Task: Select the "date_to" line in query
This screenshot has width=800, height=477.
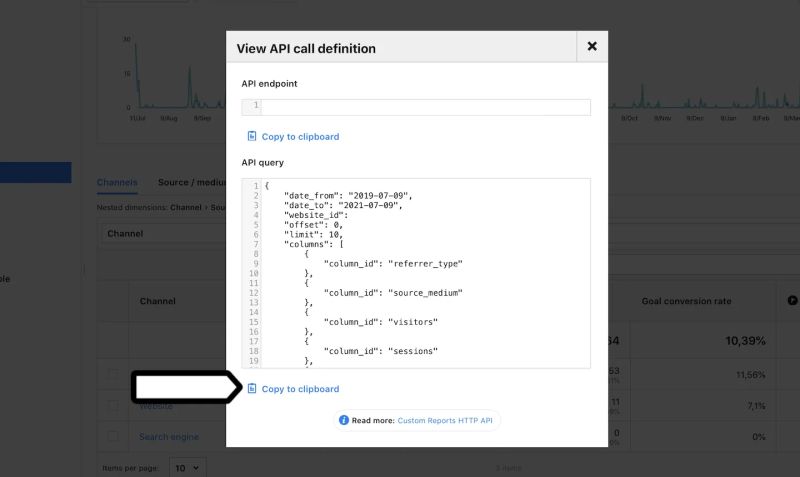Action: (343, 205)
